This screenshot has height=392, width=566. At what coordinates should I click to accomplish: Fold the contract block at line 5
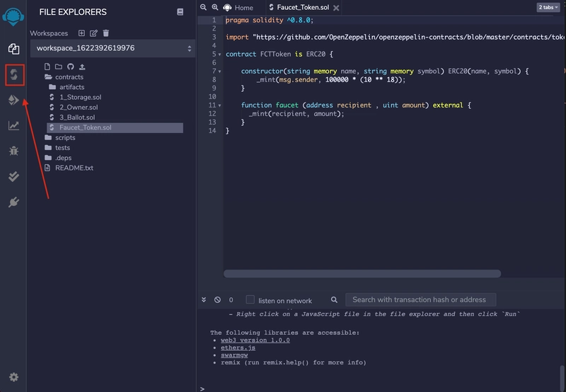219,54
